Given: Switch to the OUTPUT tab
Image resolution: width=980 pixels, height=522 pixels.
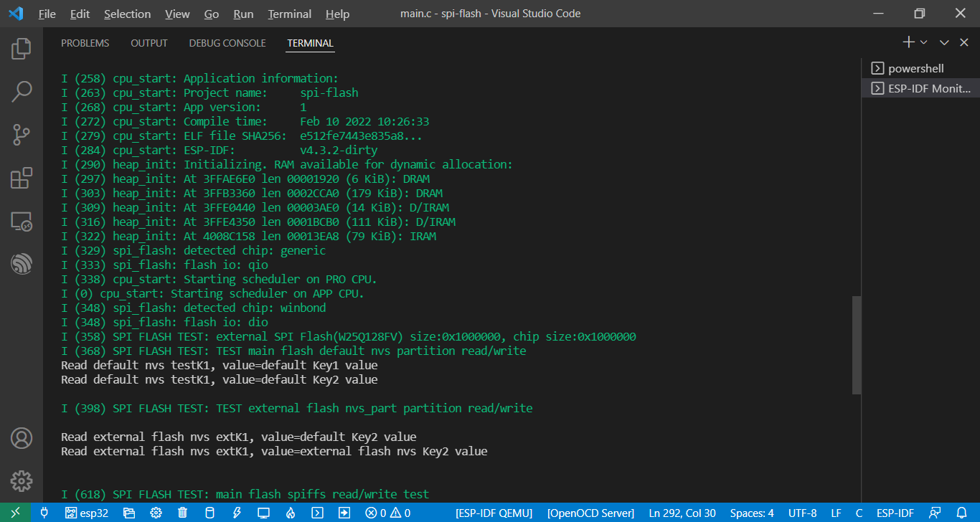Looking at the screenshot, I should (x=149, y=43).
